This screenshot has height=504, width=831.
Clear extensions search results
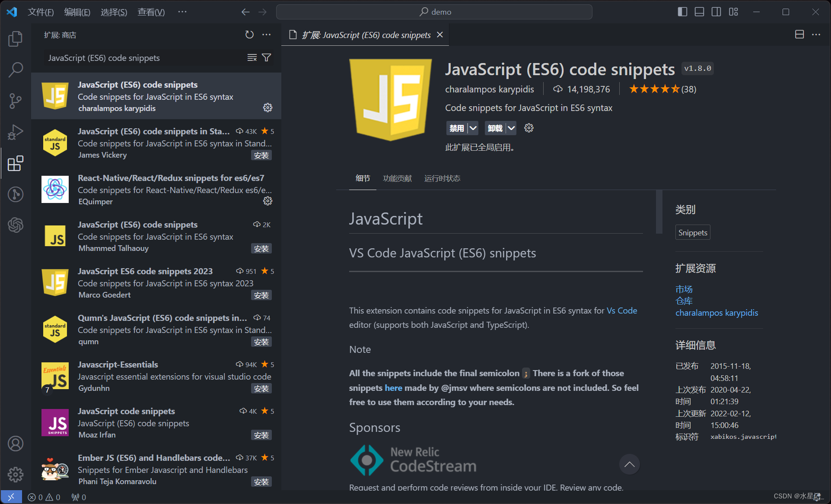[252, 58]
